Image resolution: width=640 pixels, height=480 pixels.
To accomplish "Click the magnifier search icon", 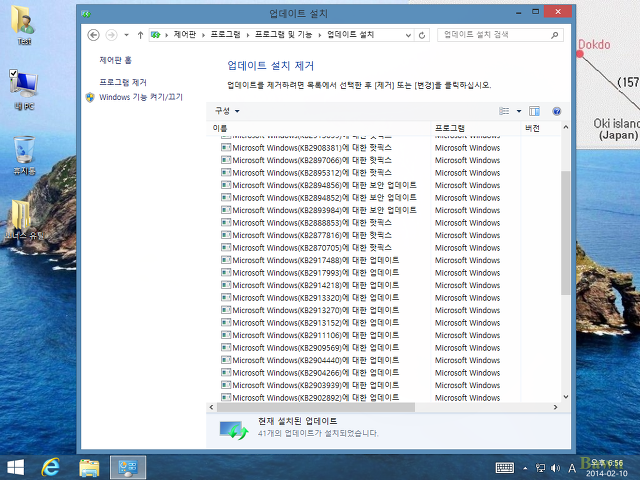I will pyautogui.click(x=554, y=35).
